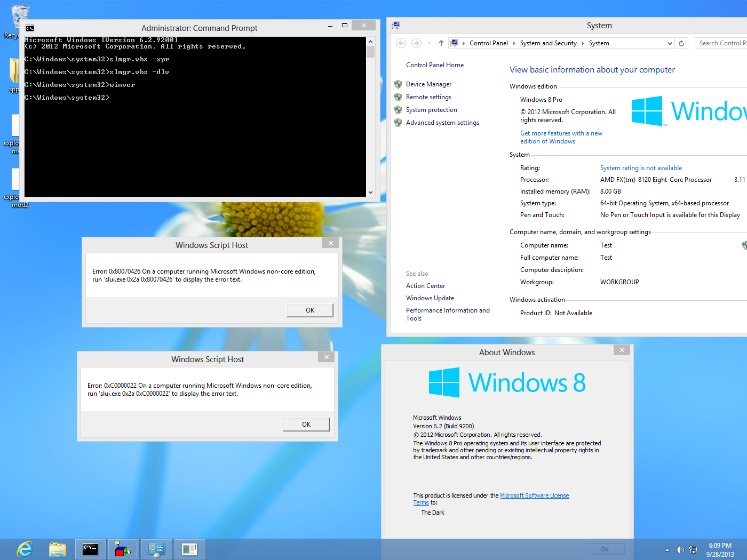Click the shield icon beside Device Manager
This screenshot has height=560, width=747.
pyautogui.click(x=398, y=84)
